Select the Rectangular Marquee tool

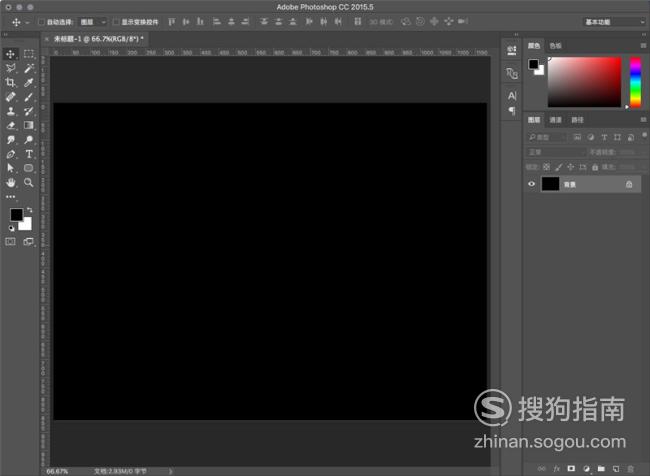pos(29,54)
